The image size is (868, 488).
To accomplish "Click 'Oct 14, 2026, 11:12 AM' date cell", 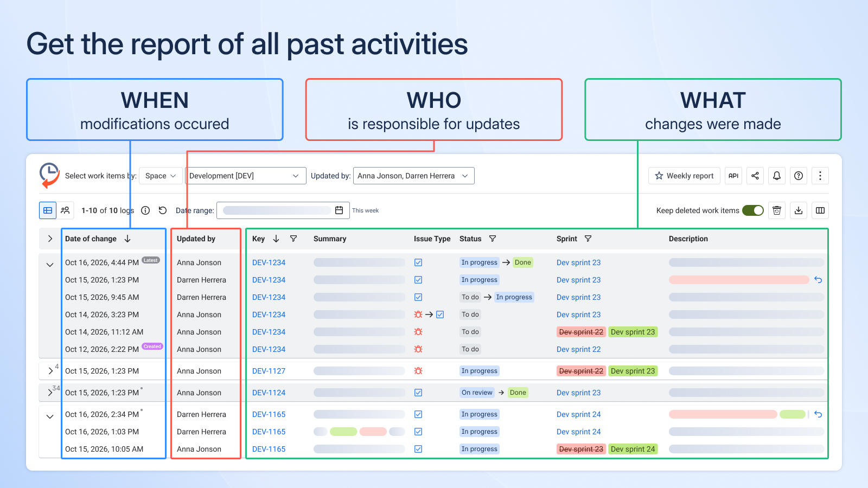I will tap(104, 332).
